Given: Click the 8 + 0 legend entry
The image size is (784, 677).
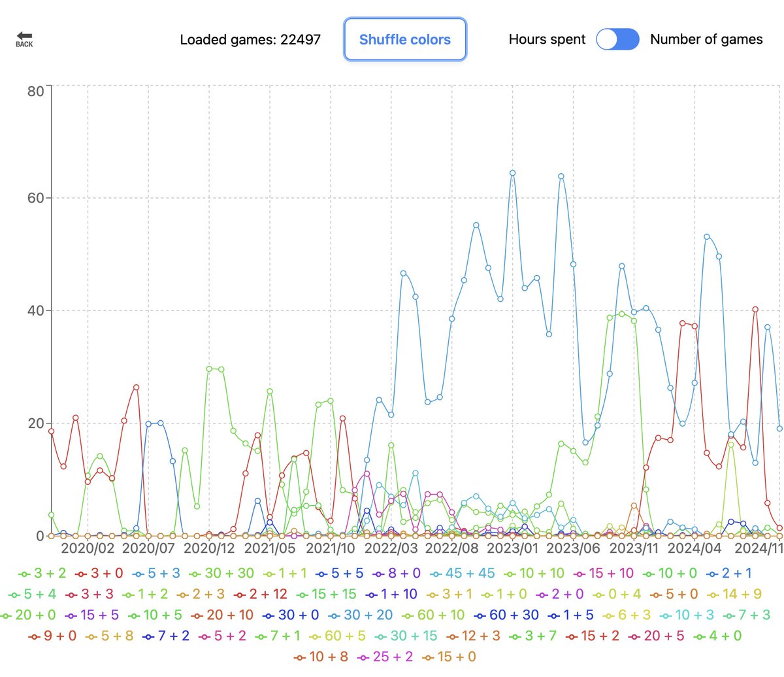Looking at the screenshot, I should click(x=396, y=573).
